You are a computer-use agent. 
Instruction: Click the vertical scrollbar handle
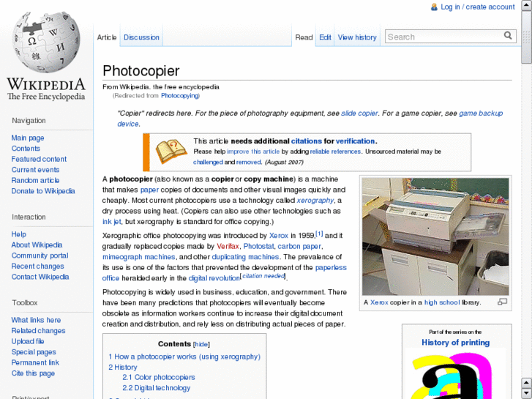coord(527,37)
